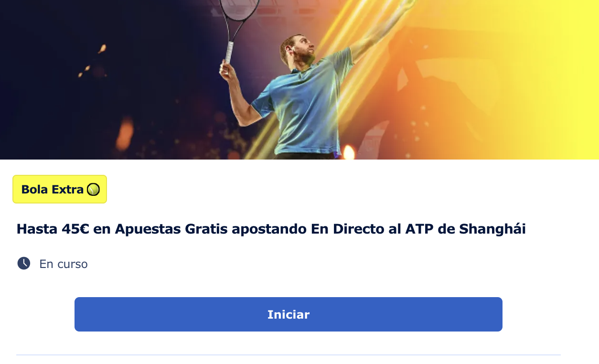Select the En curso status text
Viewport: 599px width, 364px height.
[64, 264]
